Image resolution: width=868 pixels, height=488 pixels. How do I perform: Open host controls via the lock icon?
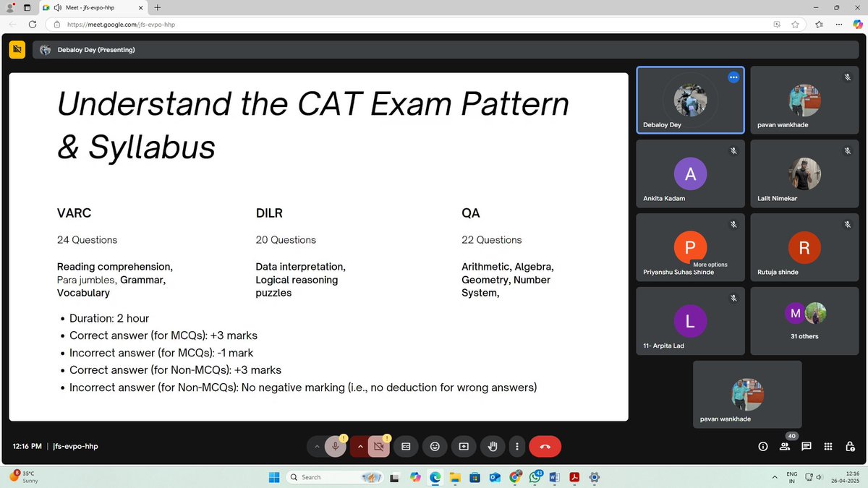(x=850, y=446)
